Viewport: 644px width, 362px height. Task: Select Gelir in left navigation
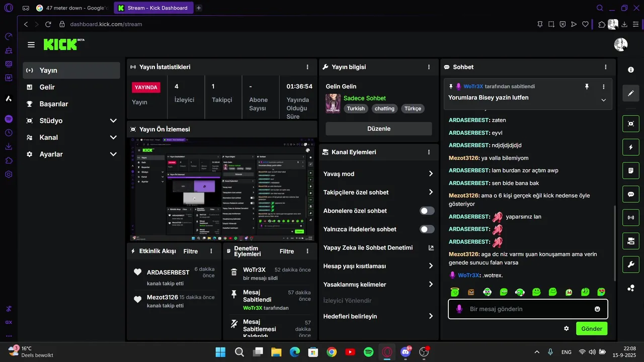point(71,87)
